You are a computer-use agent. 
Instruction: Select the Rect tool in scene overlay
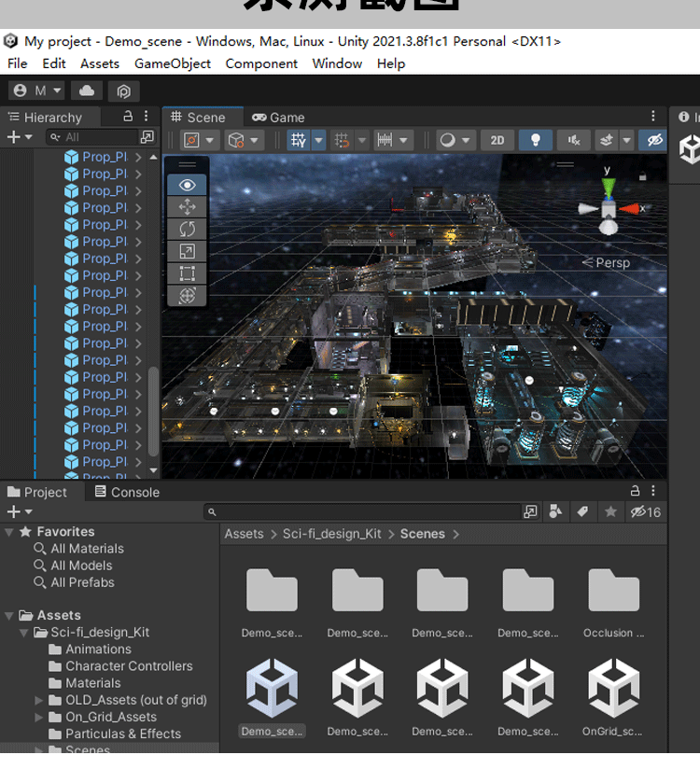tap(187, 273)
